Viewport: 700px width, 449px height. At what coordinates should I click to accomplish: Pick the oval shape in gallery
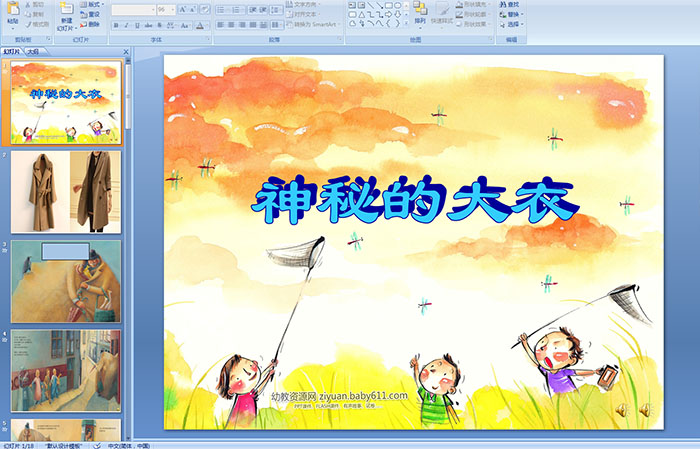[397, 5]
